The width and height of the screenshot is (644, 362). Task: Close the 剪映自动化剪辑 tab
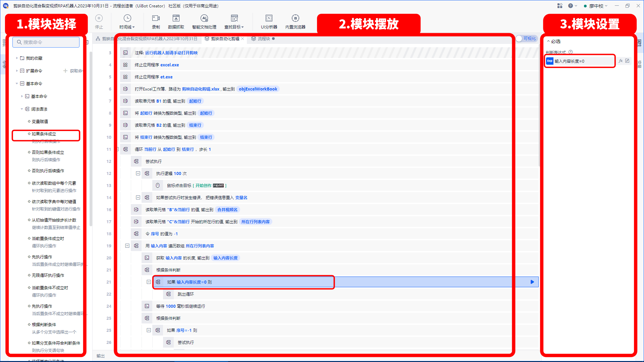243,39
